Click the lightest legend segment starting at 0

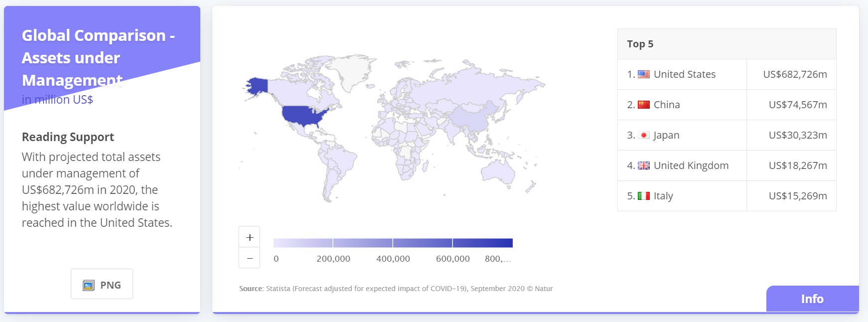[x=303, y=243]
